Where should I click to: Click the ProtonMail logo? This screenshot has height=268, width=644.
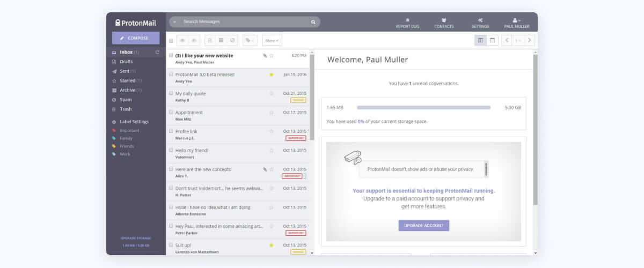[136, 23]
